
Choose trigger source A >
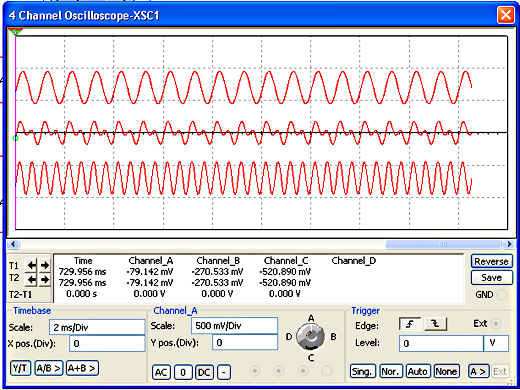(x=478, y=371)
